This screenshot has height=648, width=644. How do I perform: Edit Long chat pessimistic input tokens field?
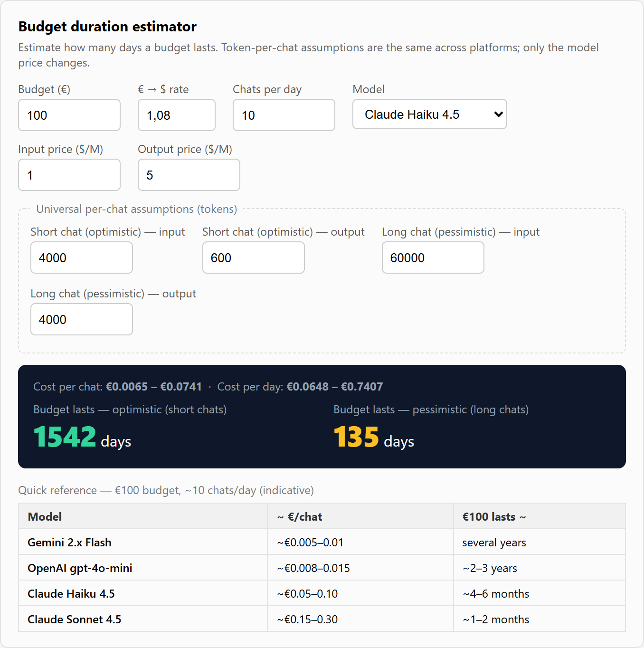pos(433,257)
